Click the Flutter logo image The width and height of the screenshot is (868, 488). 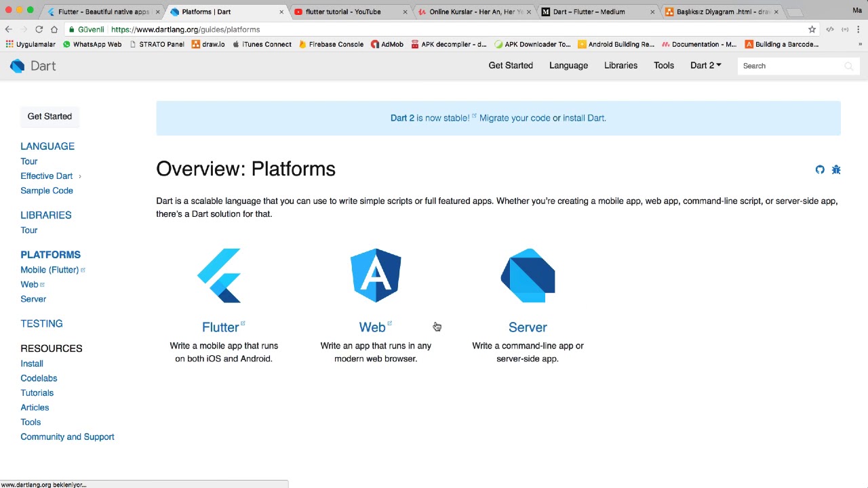[x=219, y=275]
